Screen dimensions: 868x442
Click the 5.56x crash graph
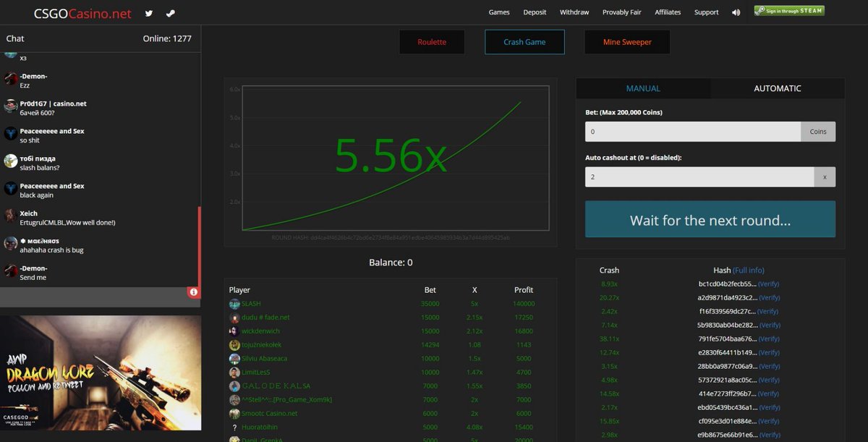click(395, 158)
